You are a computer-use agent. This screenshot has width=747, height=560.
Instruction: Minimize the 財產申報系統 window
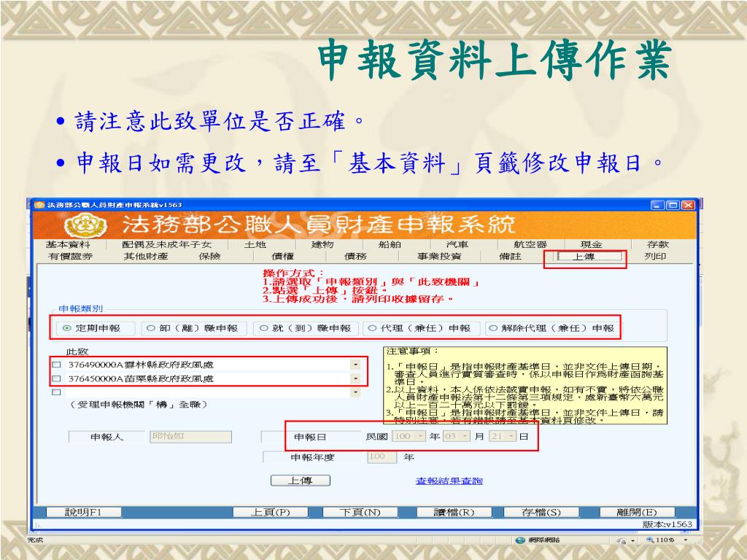pyautogui.click(x=657, y=205)
